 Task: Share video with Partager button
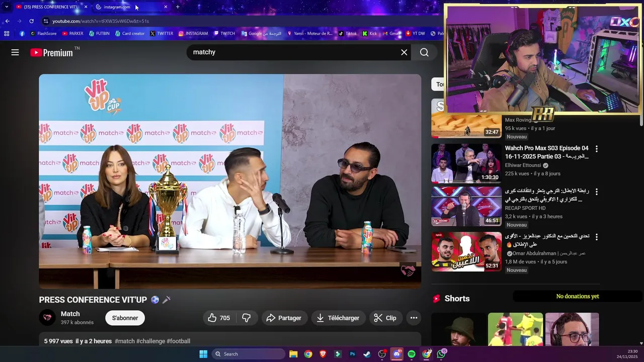pyautogui.click(x=284, y=318)
